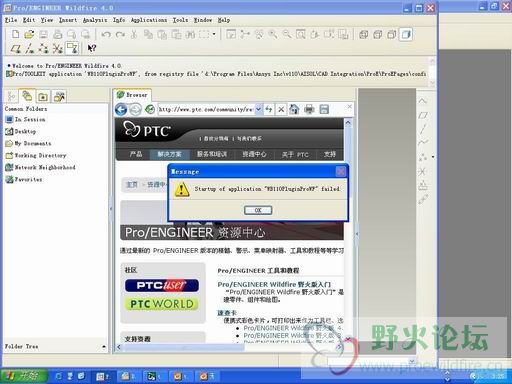Click OK in the Message dialog
The image size is (512, 384).
(258, 210)
